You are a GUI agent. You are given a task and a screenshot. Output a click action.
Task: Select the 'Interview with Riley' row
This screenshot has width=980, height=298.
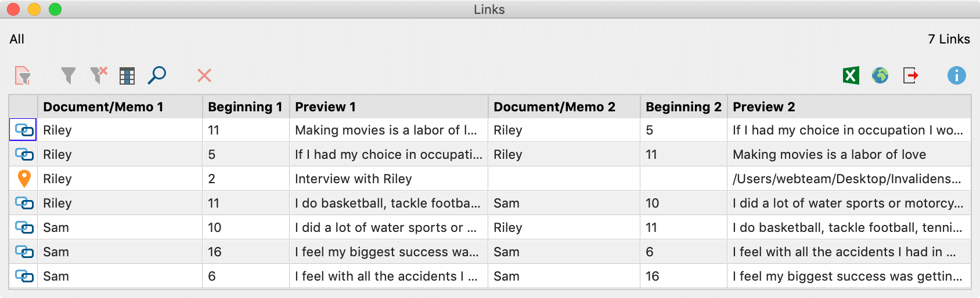(x=353, y=179)
